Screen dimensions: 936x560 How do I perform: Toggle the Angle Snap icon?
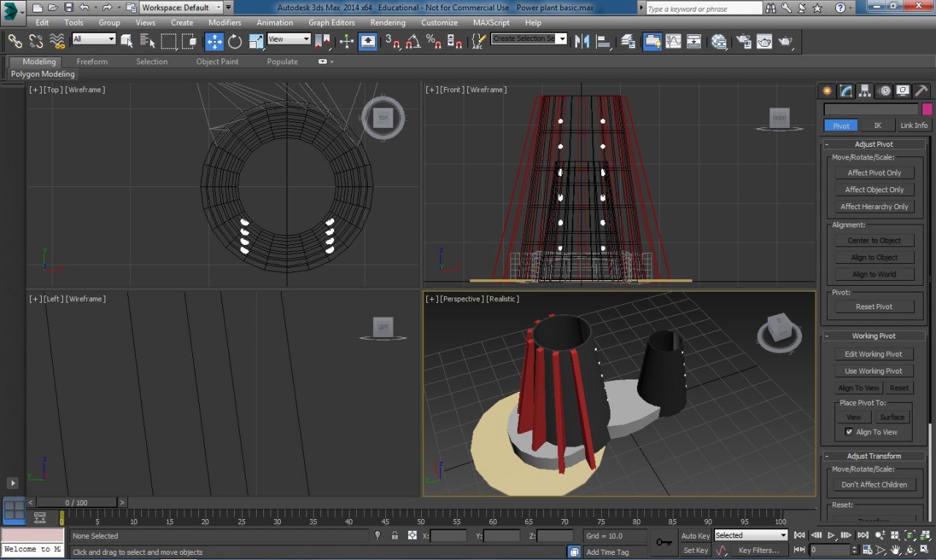pyautogui.click(x=413, y=42)
